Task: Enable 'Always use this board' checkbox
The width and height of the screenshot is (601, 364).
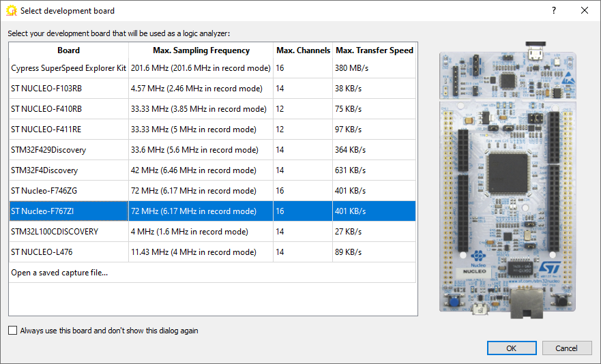Action: 13,331
